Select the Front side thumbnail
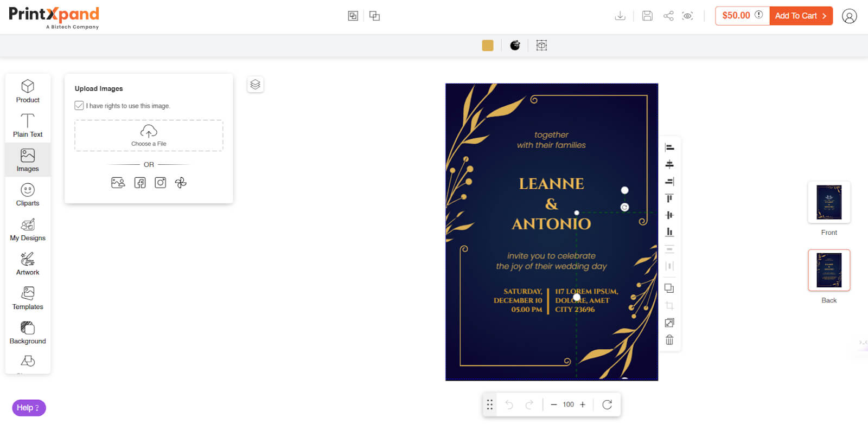 (x=829, y=202)
